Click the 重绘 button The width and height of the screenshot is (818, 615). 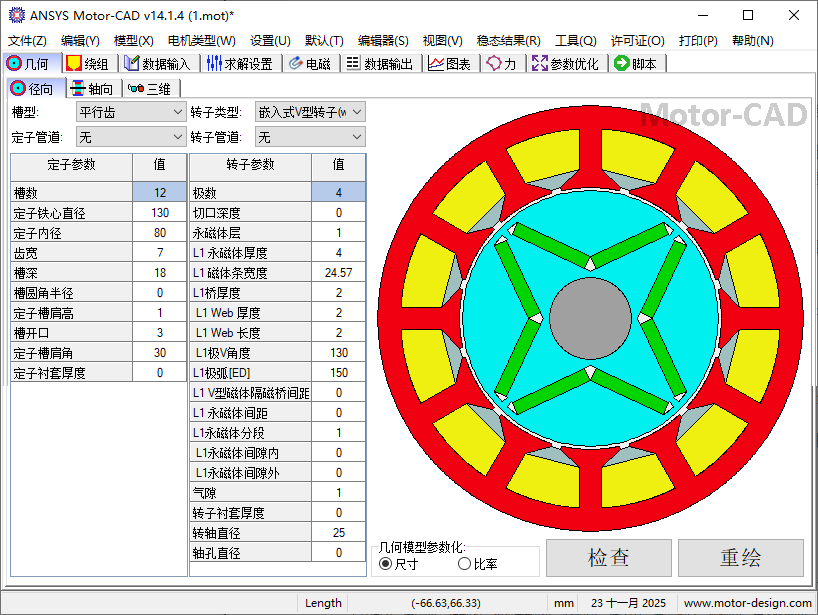740,558
